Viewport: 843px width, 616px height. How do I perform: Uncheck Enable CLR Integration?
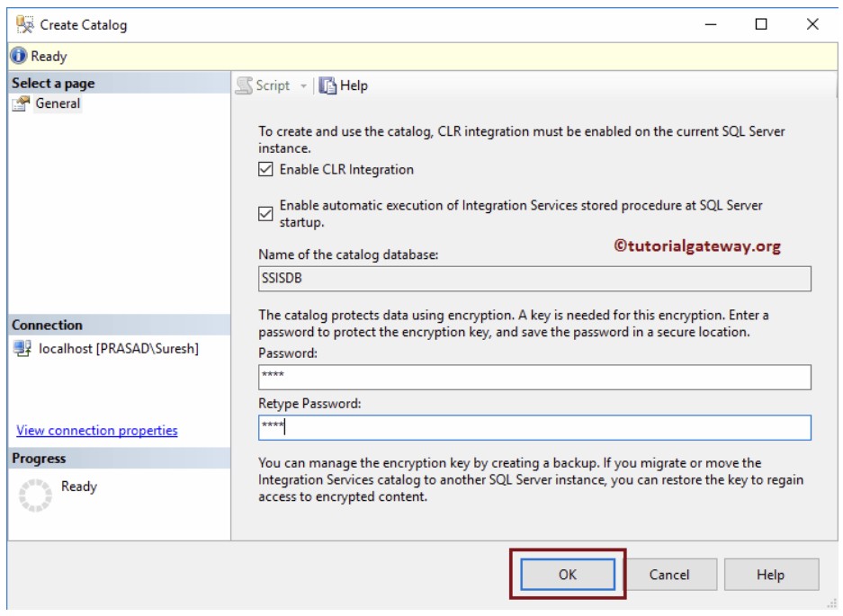pos(265,169)
